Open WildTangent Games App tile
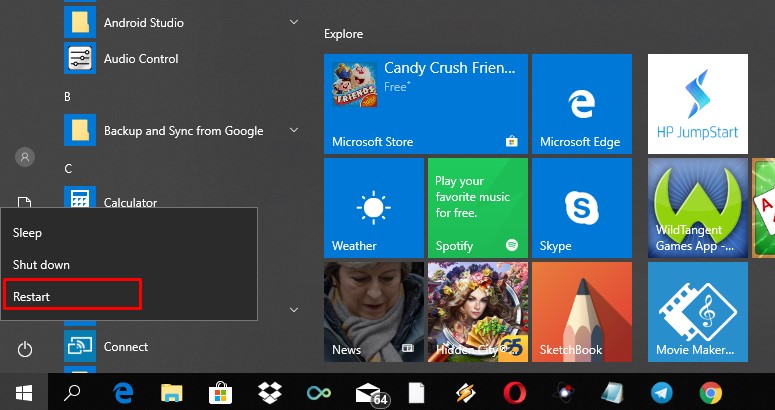Image resolution: width=775 pixels, height=410 pixels. (x=697, y=208)
